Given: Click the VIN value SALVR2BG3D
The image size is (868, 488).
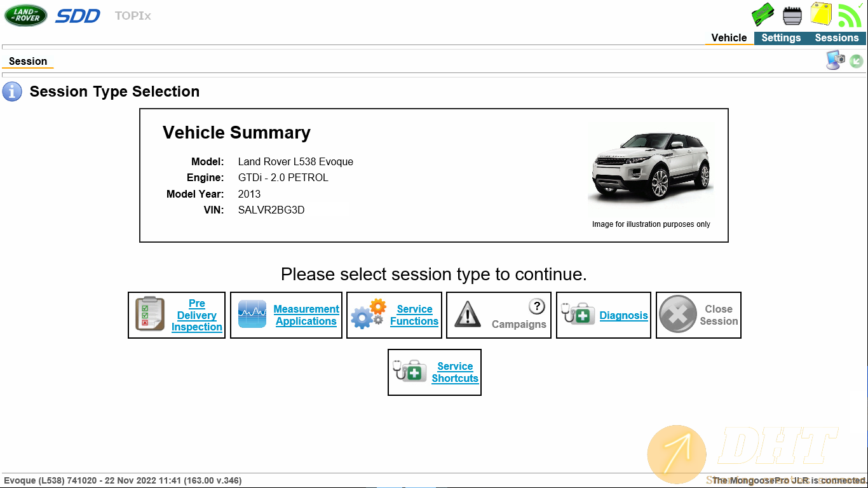Looking at the screenshot, I should pos(271,210).
